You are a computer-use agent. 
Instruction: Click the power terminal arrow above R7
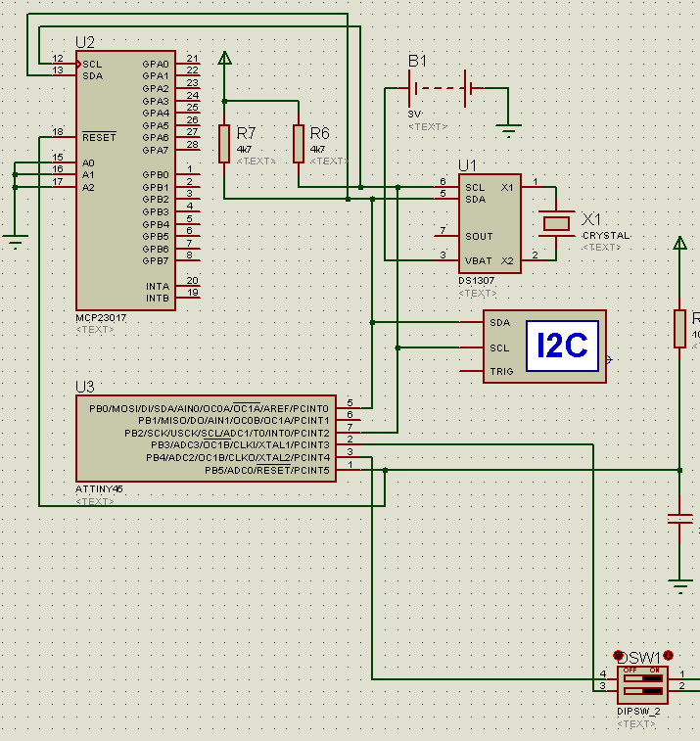click(x=224, y=59)
